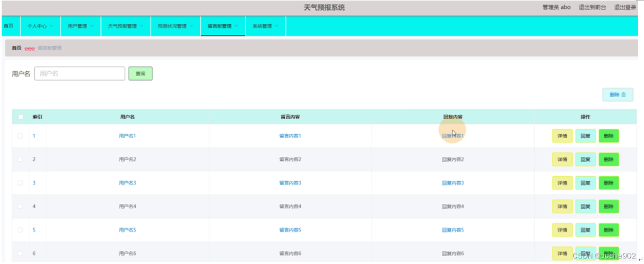Check the checkbox for row 2
Image resolution: width=644 pixels, height=264 pixels.
point(20,159)
